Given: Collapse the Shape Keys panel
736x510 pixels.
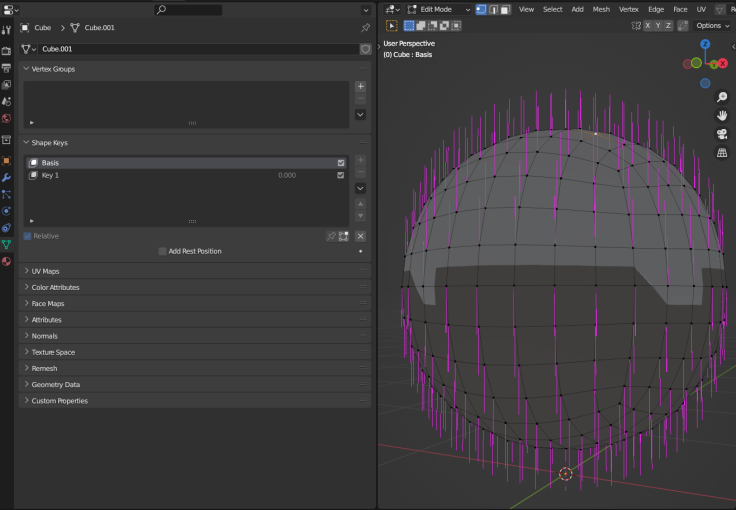Looking at the screenshot, I should 26,143.
